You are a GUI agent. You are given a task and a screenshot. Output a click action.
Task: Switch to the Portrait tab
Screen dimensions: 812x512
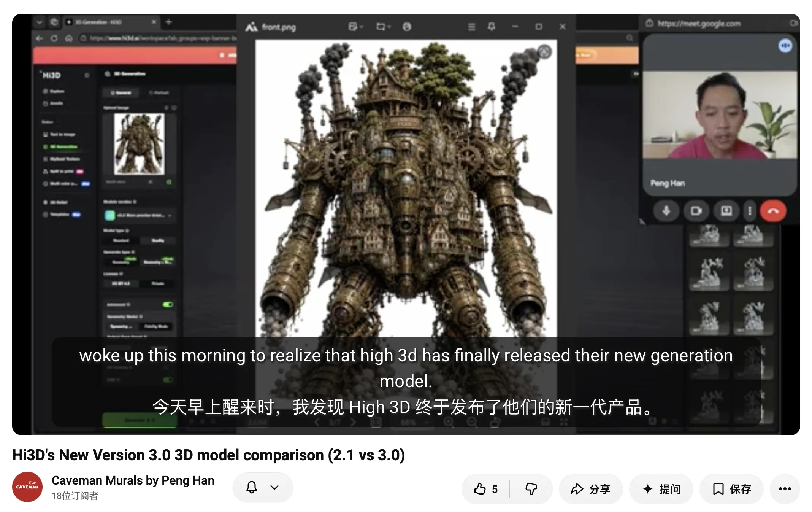coord(159,92)
